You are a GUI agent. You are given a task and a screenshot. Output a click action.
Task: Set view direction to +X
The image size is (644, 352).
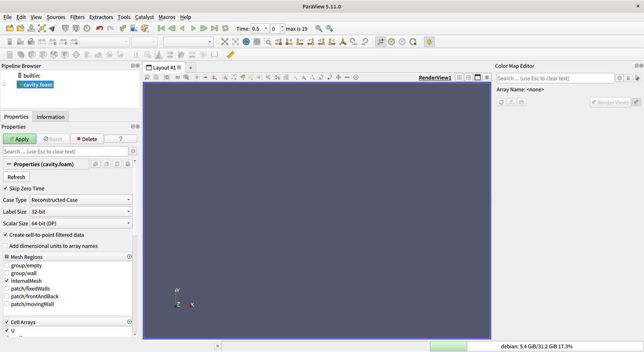tap(278, 42)
